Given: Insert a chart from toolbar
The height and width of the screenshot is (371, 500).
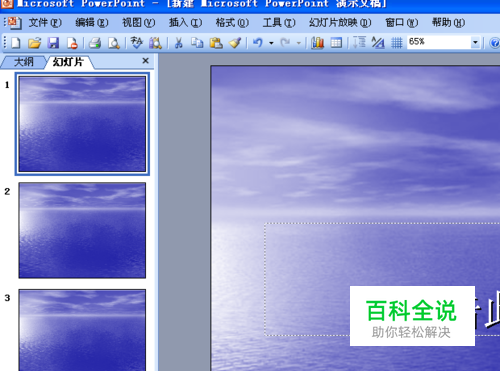Looking at the screenshot, I should (x=317, y=43).
